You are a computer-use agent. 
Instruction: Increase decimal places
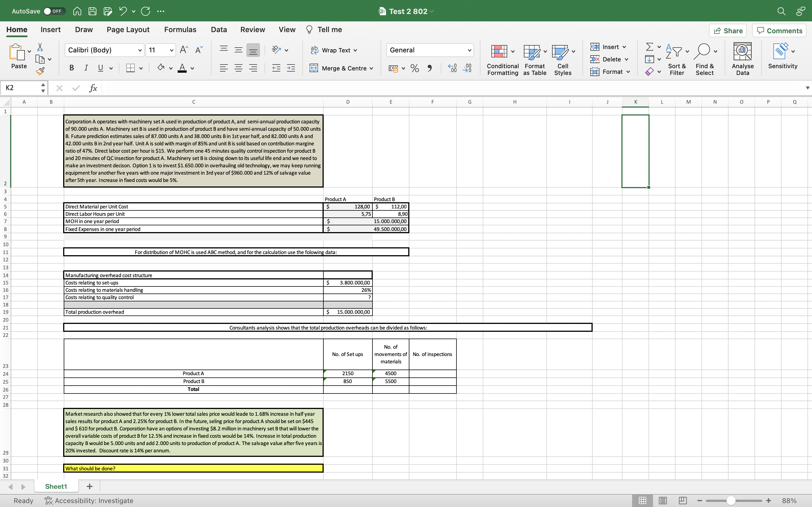click(x=452, y=68)
